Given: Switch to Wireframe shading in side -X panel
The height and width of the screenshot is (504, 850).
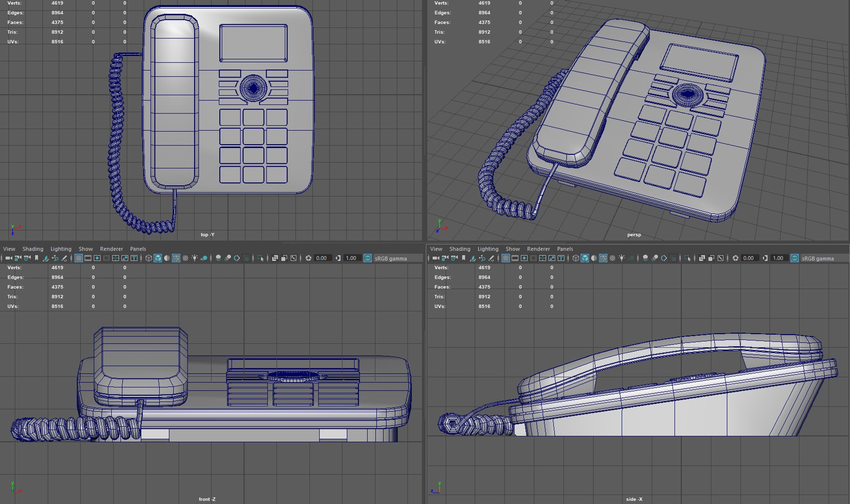Looking at the screenshot, I should pos(576,258).
